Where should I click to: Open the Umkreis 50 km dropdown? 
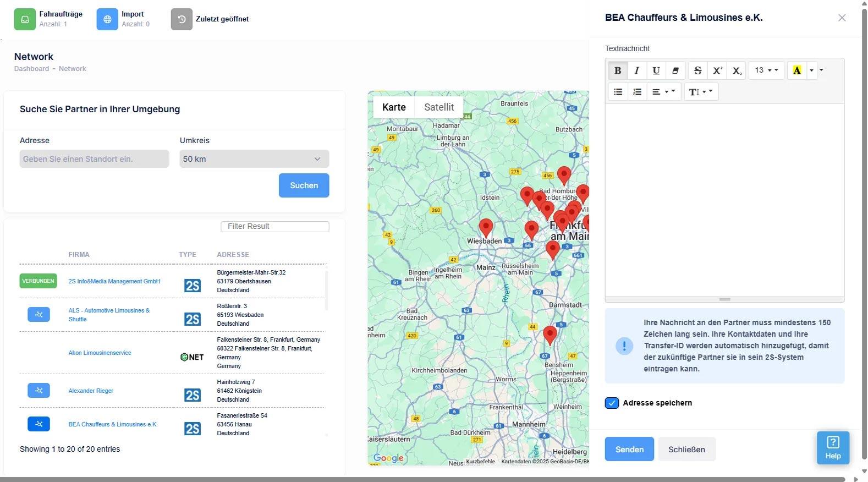pyautogui.click(x=254, y=159)
